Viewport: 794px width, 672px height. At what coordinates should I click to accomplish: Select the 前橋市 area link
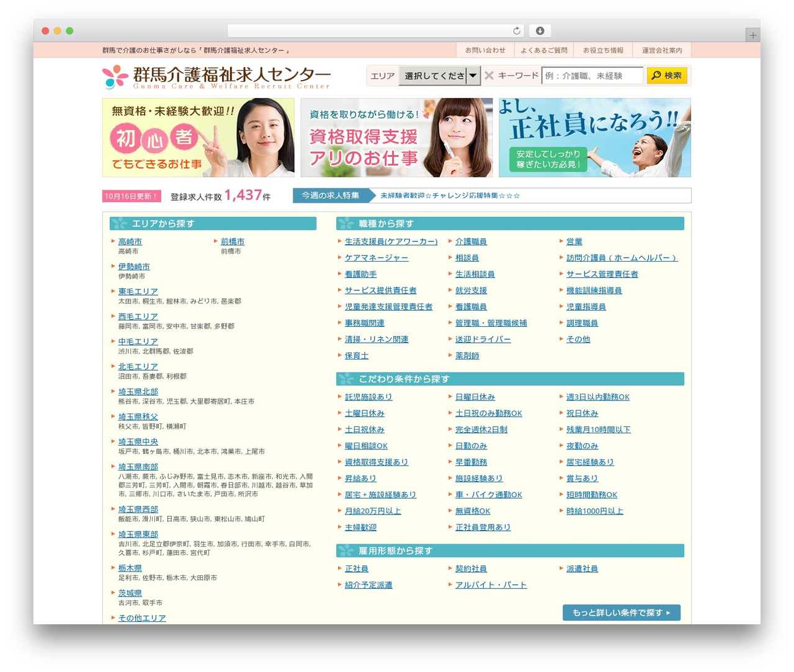coord(233,241)
